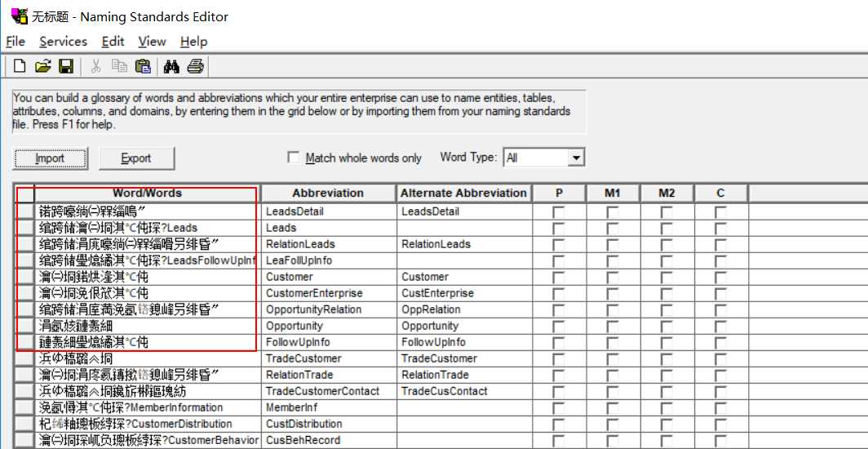Click the M2 column header
The width and height of the screenshot is (868, 449).
point(666,193)
